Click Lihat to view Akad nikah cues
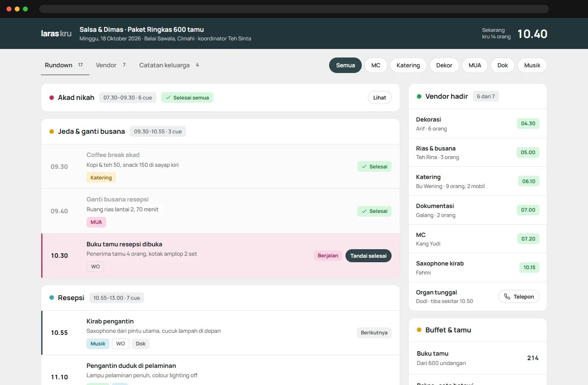The height and width of the screenshot is (385, 588). point(380,97)
